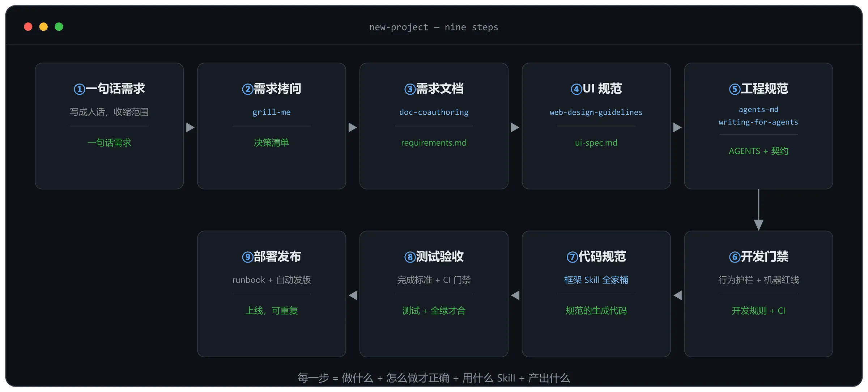Select the ②需求拷问 heading

point(272,89)
